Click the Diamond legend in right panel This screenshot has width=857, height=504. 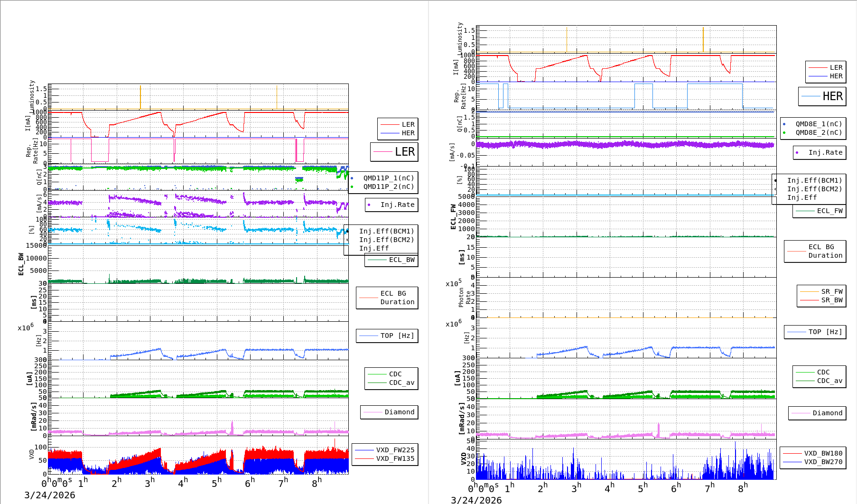[817, 413]
